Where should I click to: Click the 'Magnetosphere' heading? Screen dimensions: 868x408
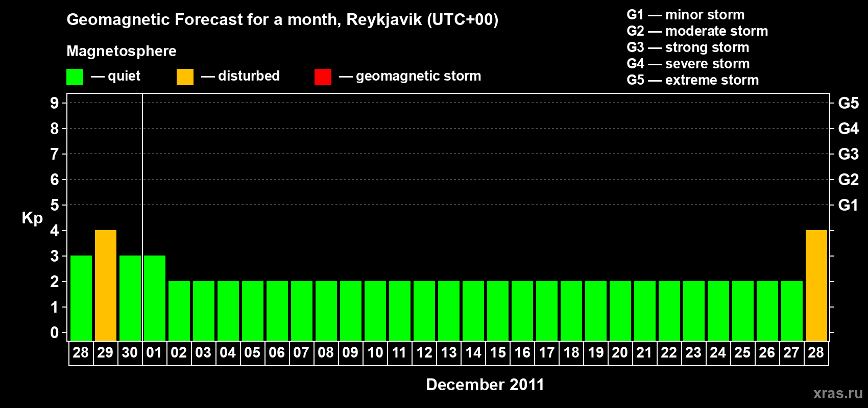pyautogui.click(x=122, y=51)
